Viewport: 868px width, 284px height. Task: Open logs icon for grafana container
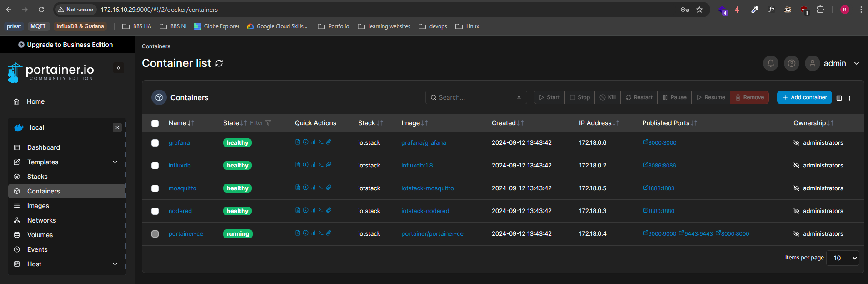[298, 142]
